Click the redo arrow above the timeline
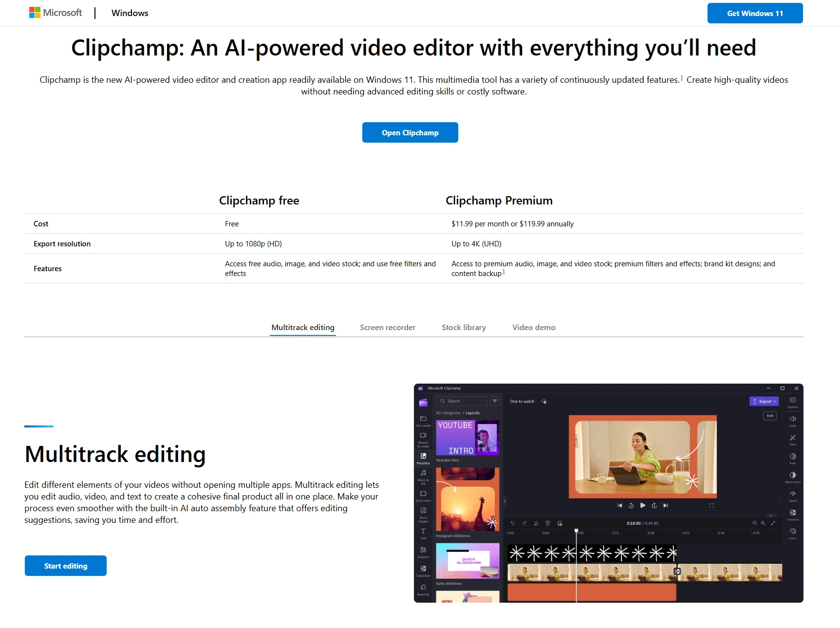 click(524, 523)
